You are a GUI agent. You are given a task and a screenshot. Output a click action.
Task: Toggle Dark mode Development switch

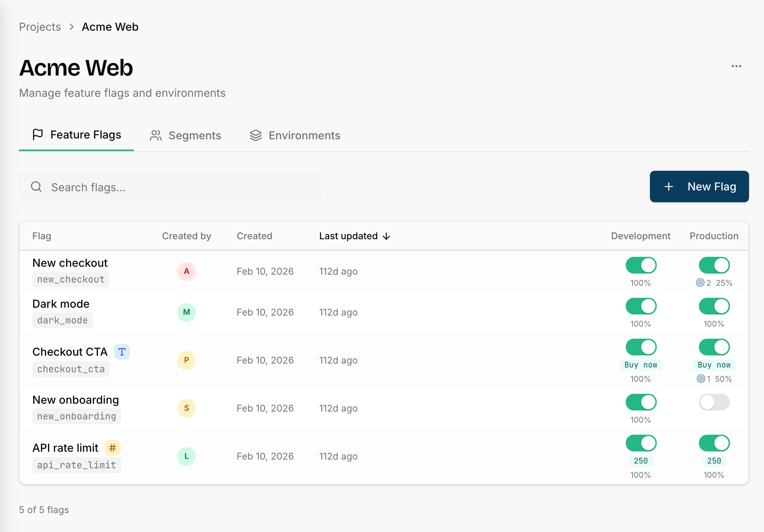pyautogui.click(x=641, y=306)
